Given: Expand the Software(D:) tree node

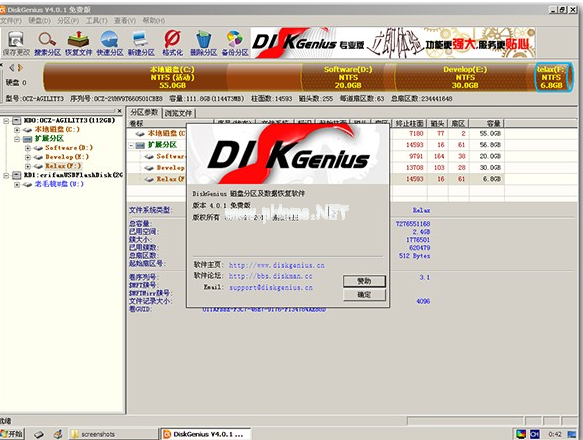Looking at the screenshot, I should coord(28,148).
